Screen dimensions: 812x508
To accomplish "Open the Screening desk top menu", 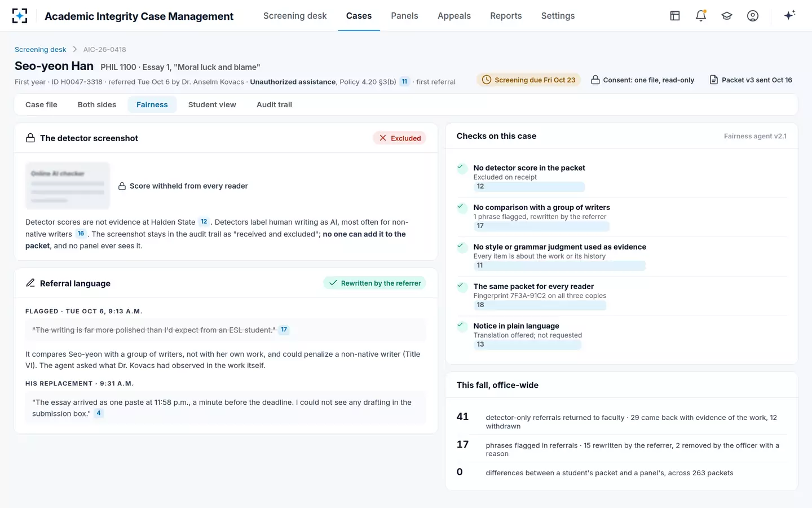I will (295, 16).
